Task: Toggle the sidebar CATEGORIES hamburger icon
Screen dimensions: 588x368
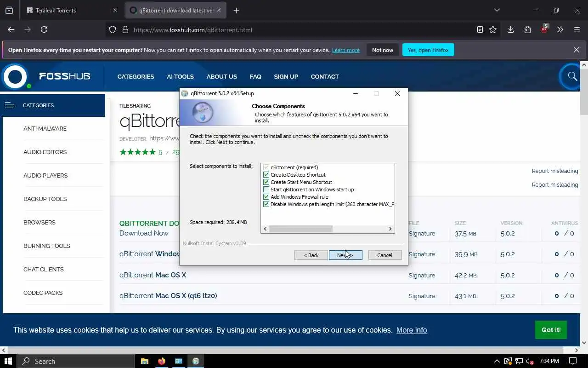Action: pos(10,105)
